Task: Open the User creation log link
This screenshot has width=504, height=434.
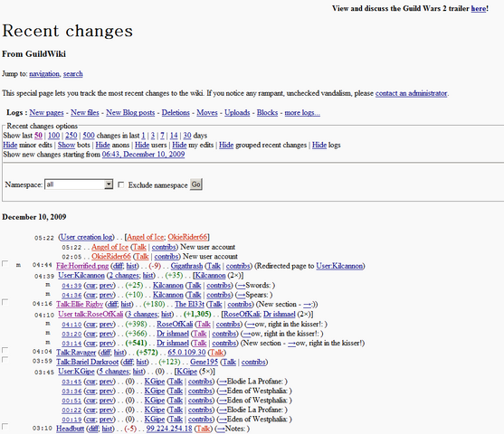Action: [87, 237]
